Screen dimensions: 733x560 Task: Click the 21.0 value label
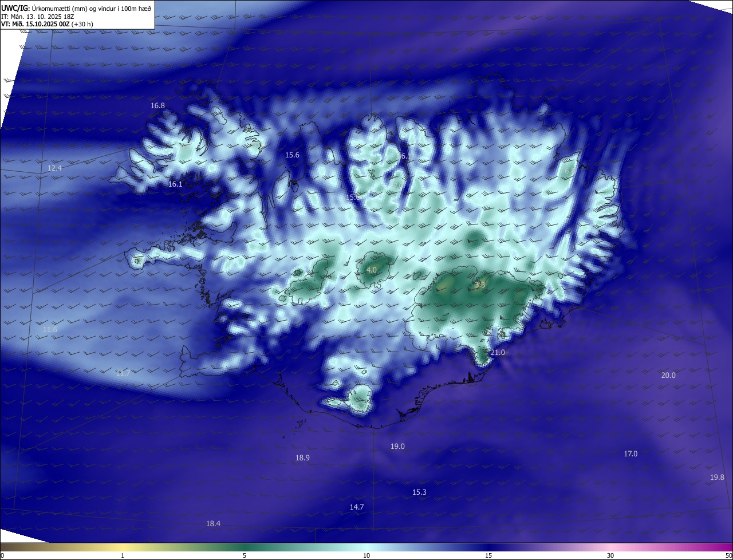tap(498, 353)
